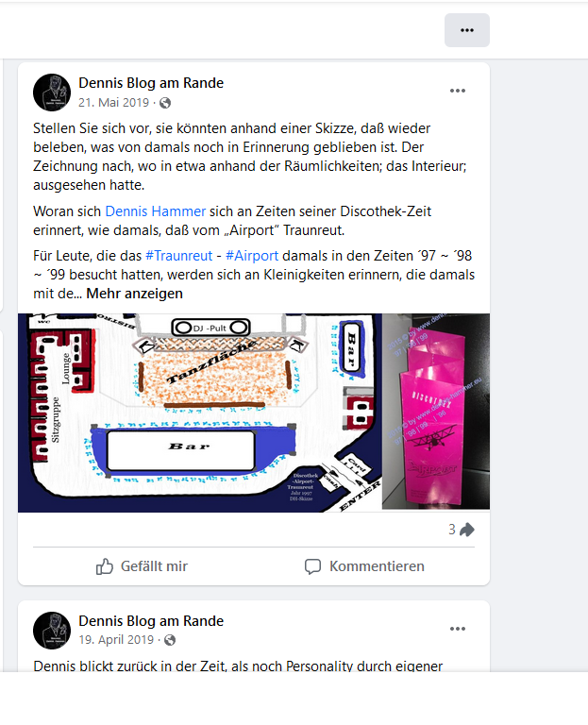
Task: Open the Dennis Hammer profile link
Action: (156, 211)
